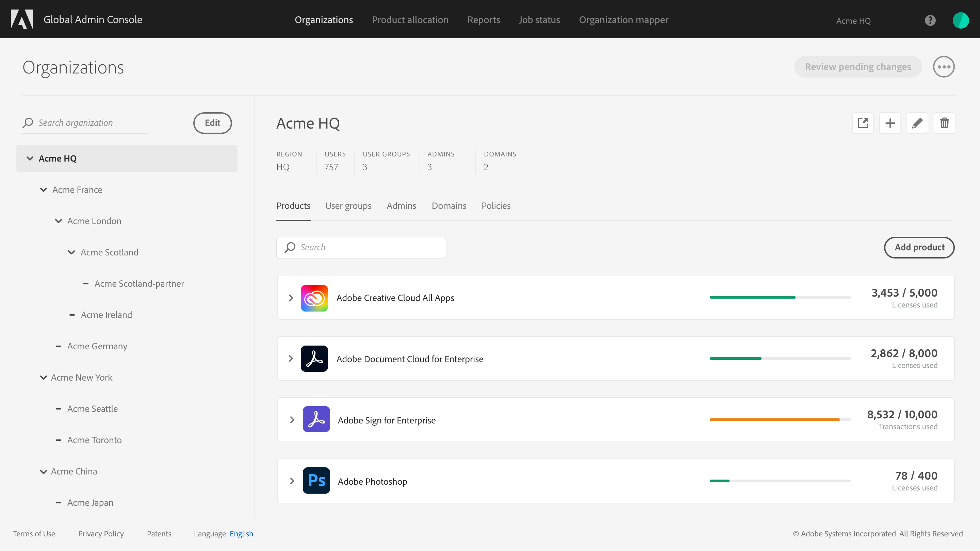
Task: Click the trash delete icon for Acme HQ
Action: 945,123
